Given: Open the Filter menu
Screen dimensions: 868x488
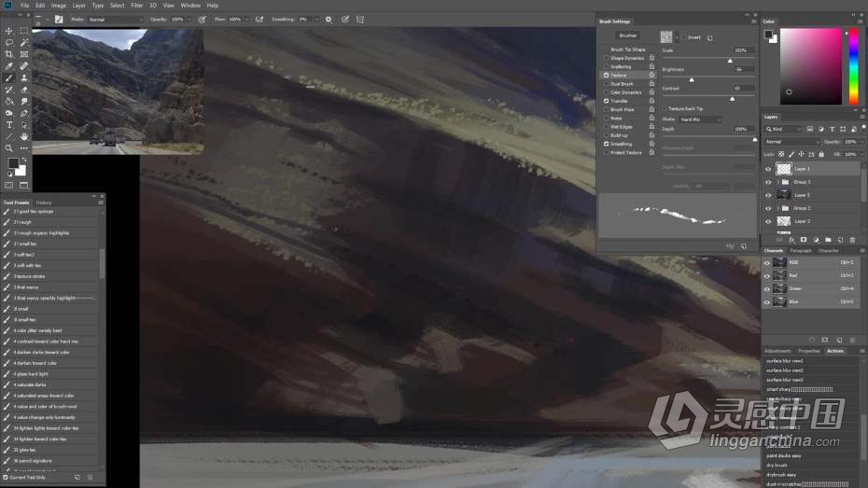Looking at the screenshot, I should point(136,5).
